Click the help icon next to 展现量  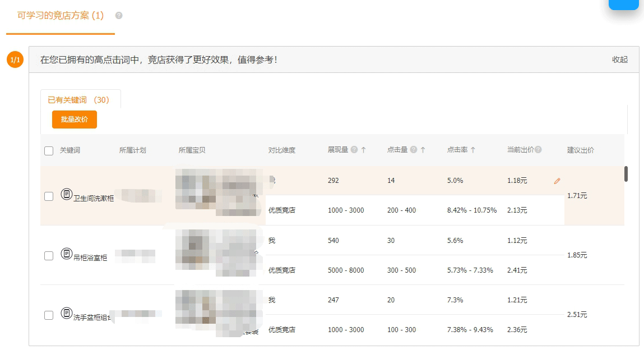pyautogui.click(x=354, y=150)
